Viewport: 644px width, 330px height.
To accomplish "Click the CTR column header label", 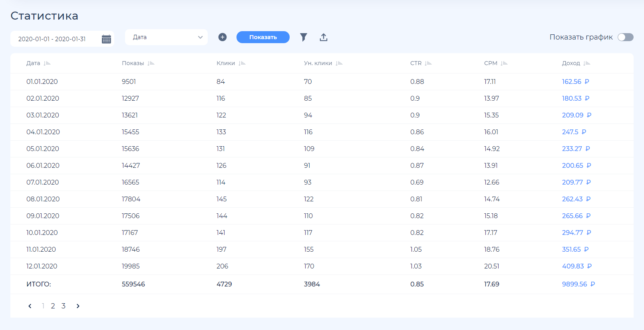I will click(x=416, y=63).
